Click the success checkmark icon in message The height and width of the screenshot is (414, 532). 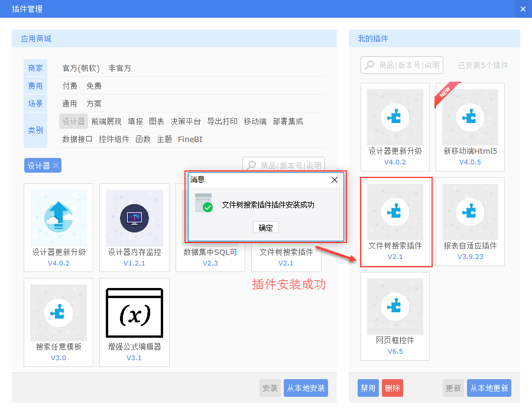204,203
